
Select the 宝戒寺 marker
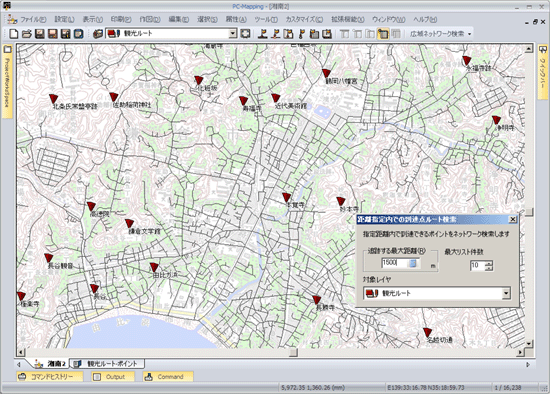(287, 197)
